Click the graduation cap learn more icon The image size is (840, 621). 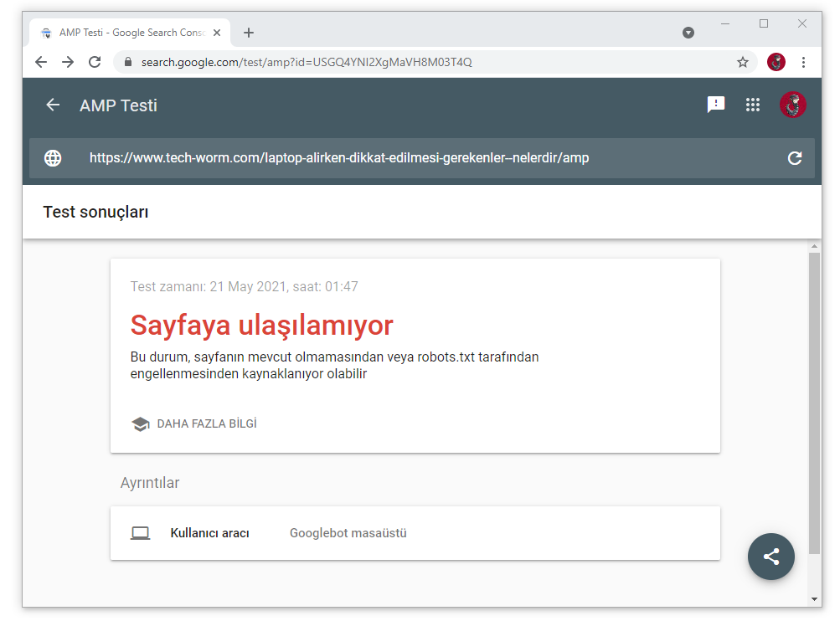click(140, 424)
